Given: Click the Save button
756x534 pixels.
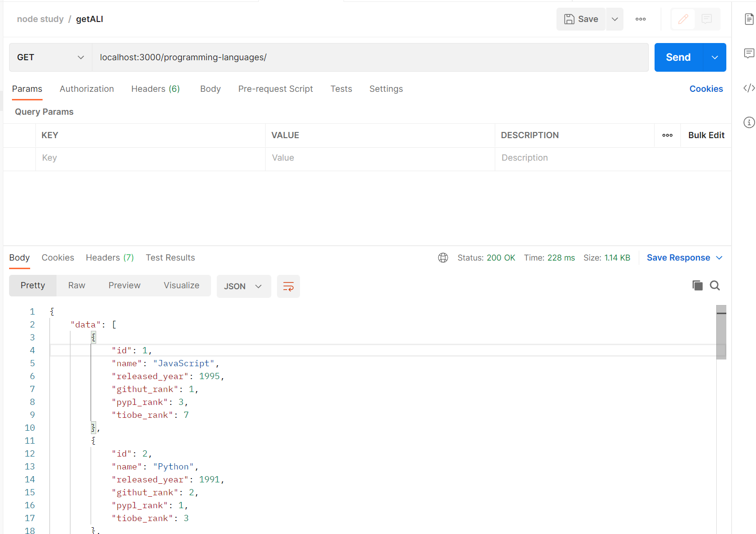Looking at the screenshot, I should (581, 19).
